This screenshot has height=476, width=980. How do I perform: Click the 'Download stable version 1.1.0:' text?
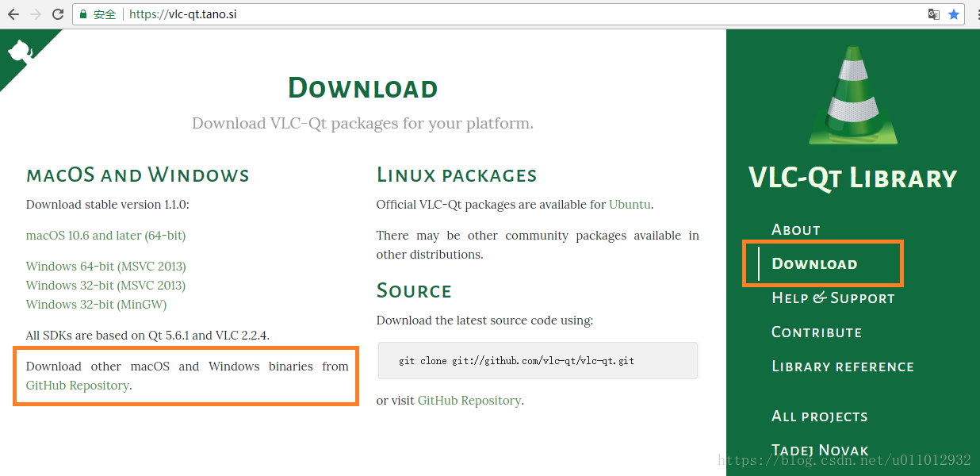[108, 205]
